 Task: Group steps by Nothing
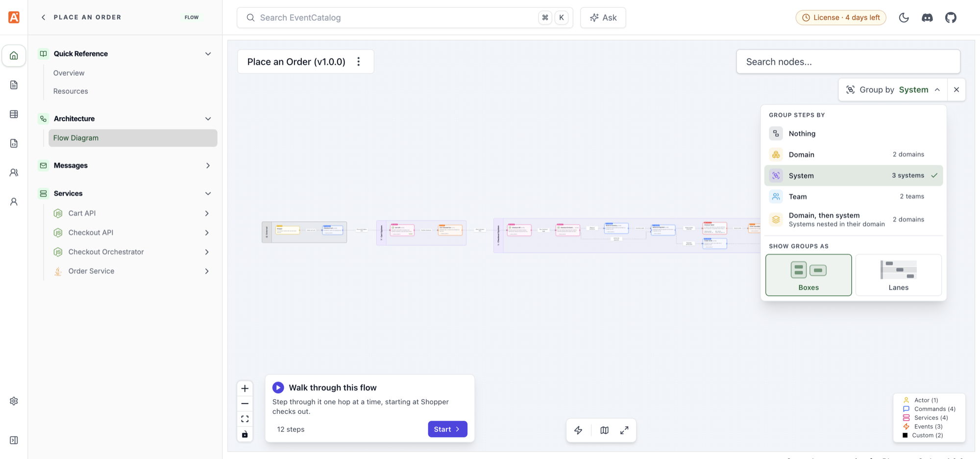tap(854, 133)
